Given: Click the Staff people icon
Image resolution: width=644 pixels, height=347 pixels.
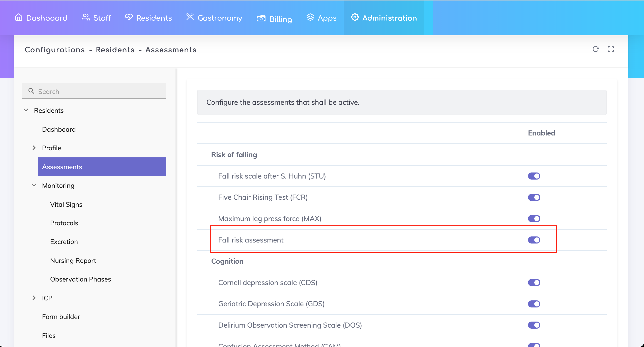Looking at the screenshot, I should click(x=85, y=17).
